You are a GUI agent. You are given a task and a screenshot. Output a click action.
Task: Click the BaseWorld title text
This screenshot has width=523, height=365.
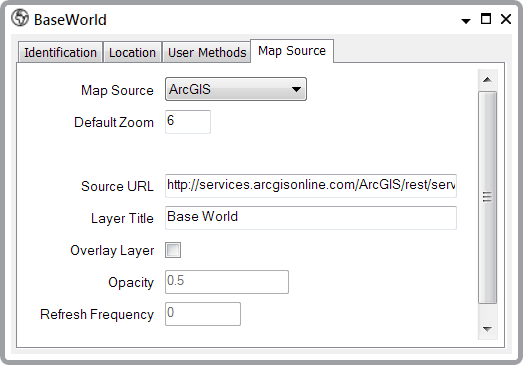70,20
